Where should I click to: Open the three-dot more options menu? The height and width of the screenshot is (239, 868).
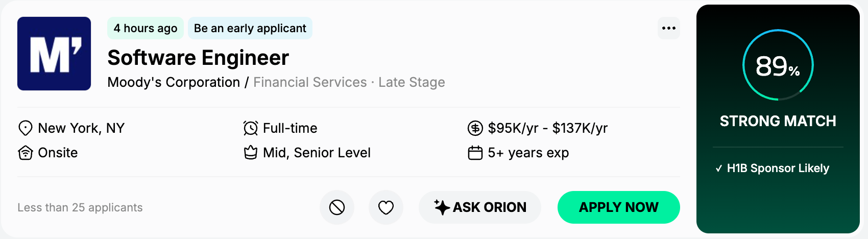click(668, 28)
